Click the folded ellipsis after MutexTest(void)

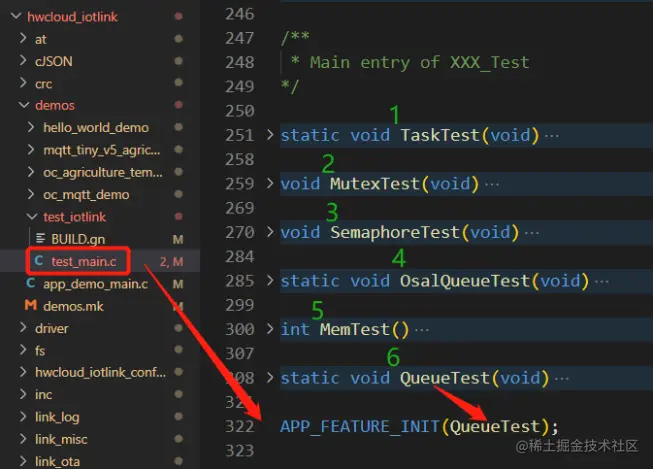click(492, 184)
